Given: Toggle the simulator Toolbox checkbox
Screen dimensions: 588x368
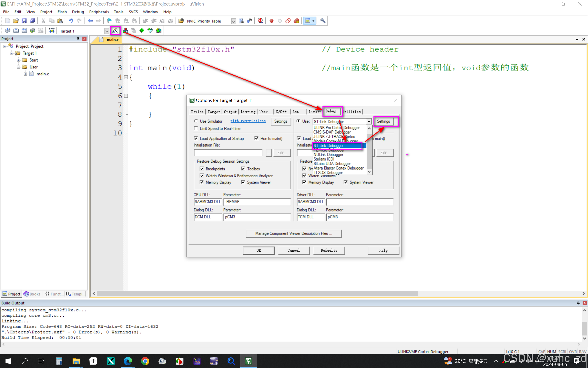Looking at the screenshot, I should pyautogui.click(x=243, y=169).
